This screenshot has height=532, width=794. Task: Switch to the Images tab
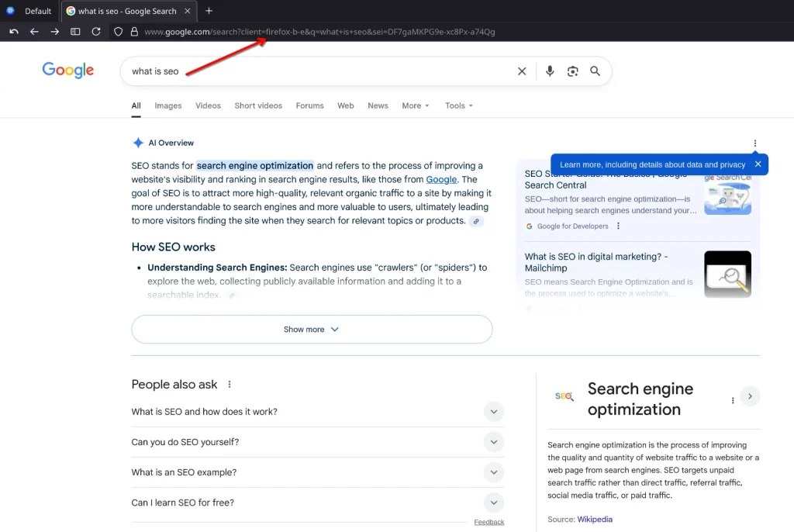click(168, 106)
